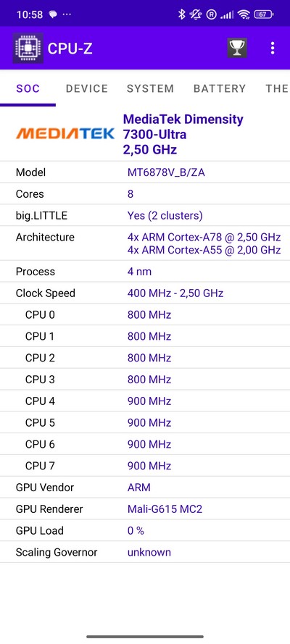This screenshot has height=644, width=290.
Task: Open the partially visible THERMAL tab
Action: (x=276, y=88)
